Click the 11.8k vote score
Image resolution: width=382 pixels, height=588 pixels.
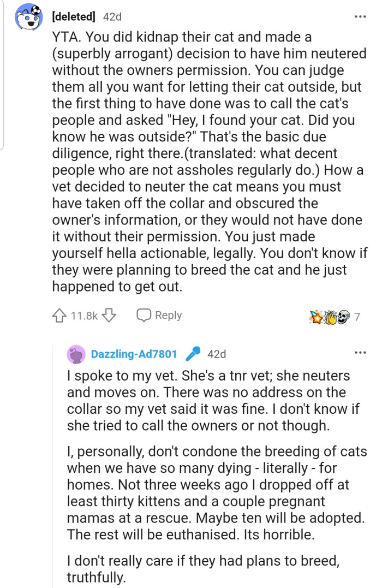(x=84, y=316)
